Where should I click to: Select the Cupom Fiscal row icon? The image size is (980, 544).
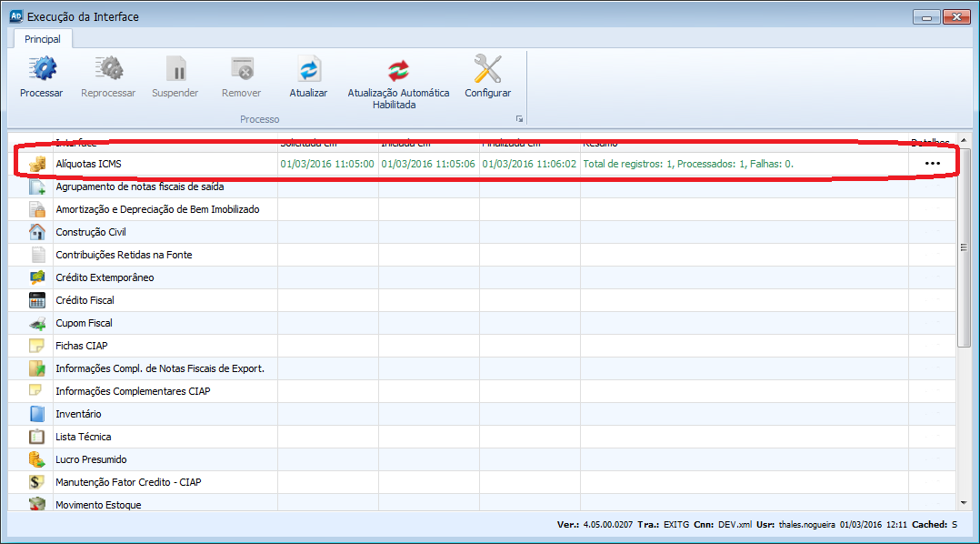37,323
